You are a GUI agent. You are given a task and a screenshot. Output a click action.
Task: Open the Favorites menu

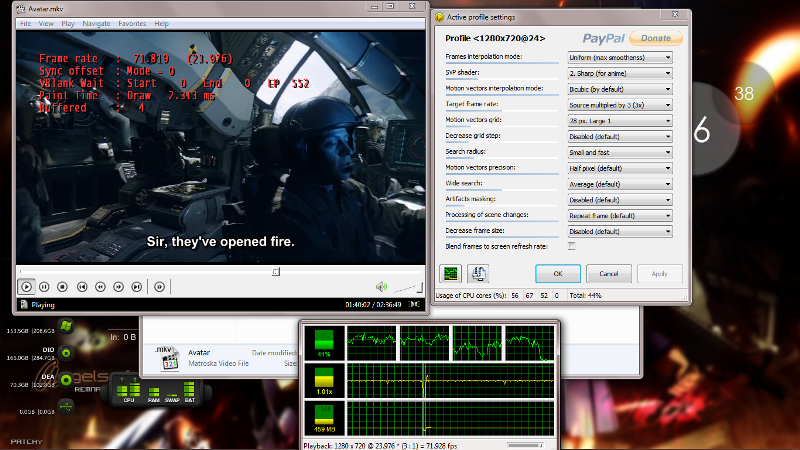click(x=132, y=23)
